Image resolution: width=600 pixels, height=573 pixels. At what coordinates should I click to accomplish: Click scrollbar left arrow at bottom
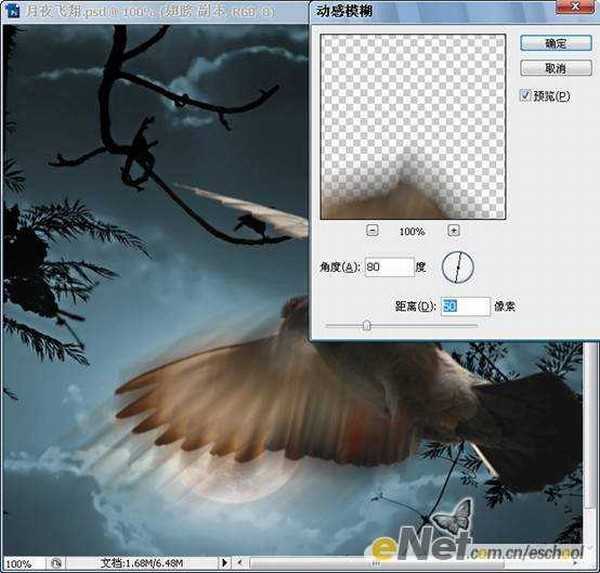241,564
